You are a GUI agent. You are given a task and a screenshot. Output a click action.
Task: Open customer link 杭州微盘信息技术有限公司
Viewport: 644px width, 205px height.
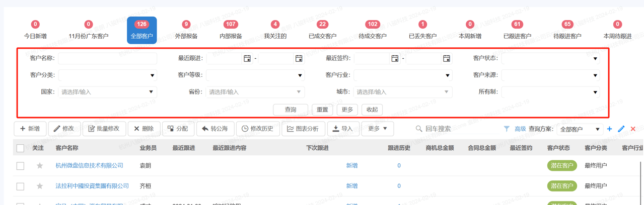(89, 165)
